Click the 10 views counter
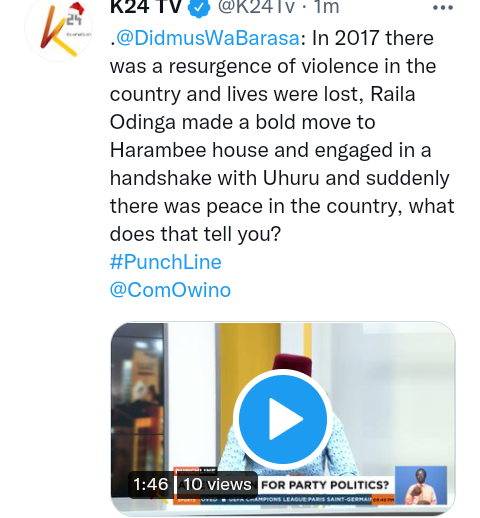Image resolution: width=480 pixels, height=518 pixels. (217, 484)
